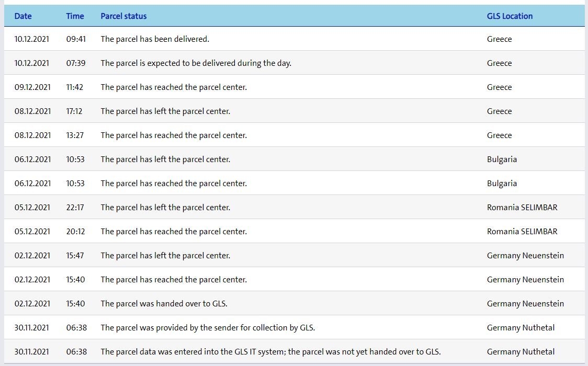
Task: Click Greece location in the 09:41 row
Action: point(499,39)
